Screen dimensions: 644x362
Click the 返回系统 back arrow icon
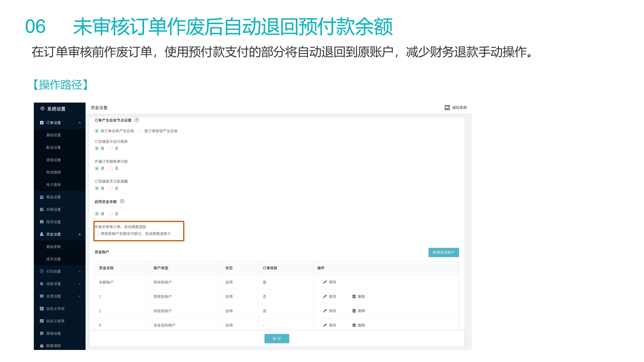coord(447,107)
